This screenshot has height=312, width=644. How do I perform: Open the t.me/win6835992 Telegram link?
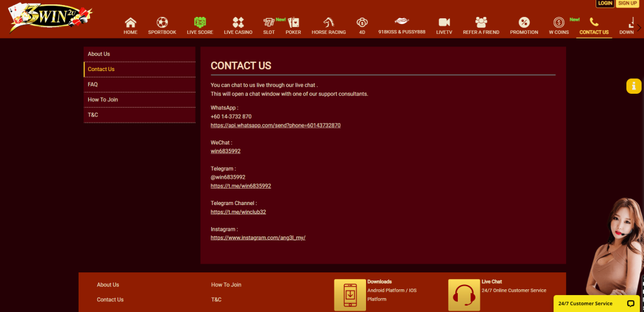(x=241, y=186)
